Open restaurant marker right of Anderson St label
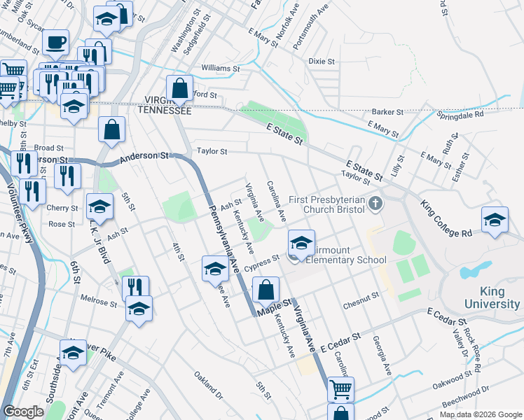This screenshot has width=524, height=420. (x=67, y=177)
